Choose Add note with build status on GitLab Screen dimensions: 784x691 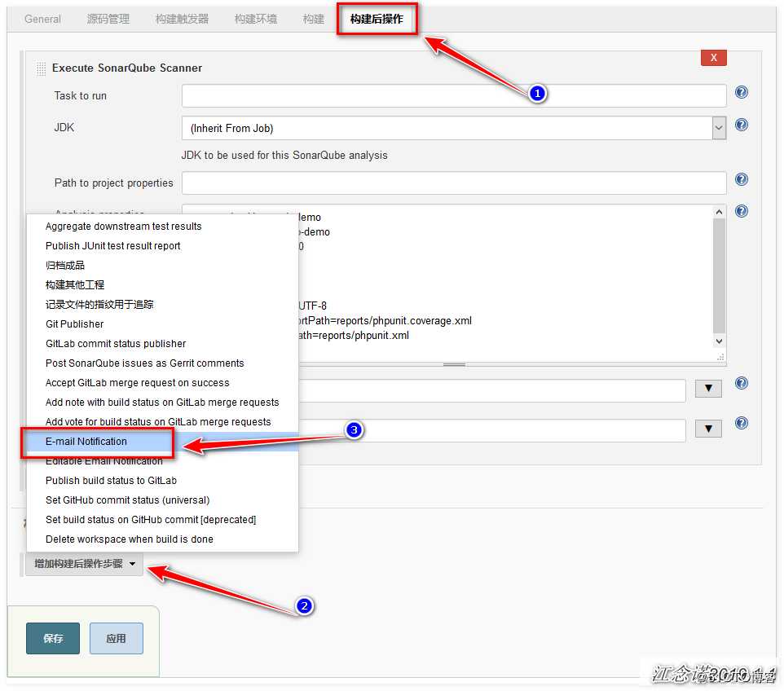pyautogui.click(x=162, y=402)
